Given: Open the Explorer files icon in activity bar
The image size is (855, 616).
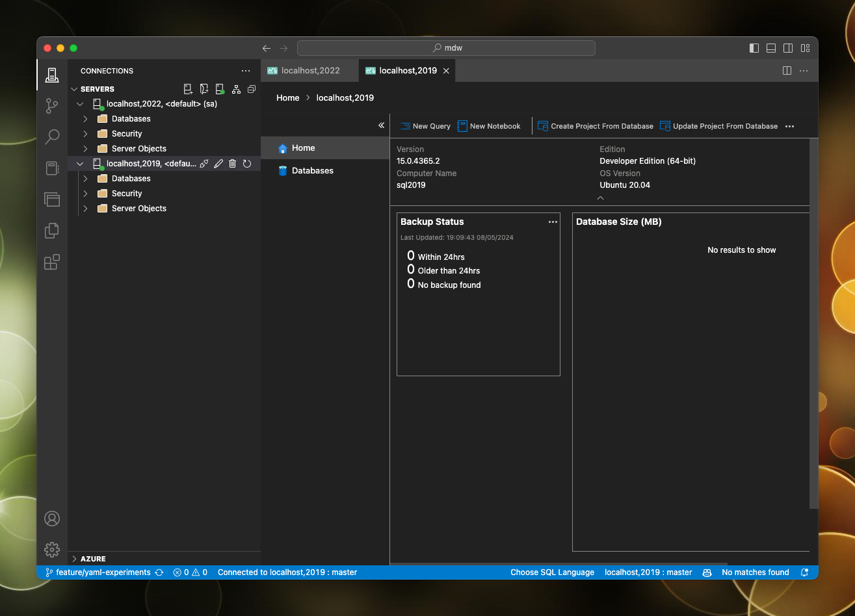Looking at the screenshot, I should click(x=52, y=231).
